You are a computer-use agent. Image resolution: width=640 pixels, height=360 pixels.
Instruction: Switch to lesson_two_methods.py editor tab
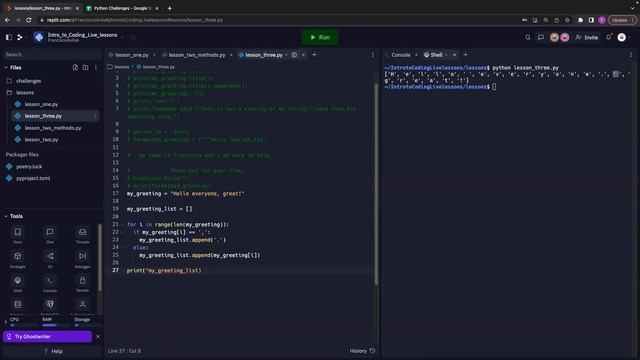196,55
